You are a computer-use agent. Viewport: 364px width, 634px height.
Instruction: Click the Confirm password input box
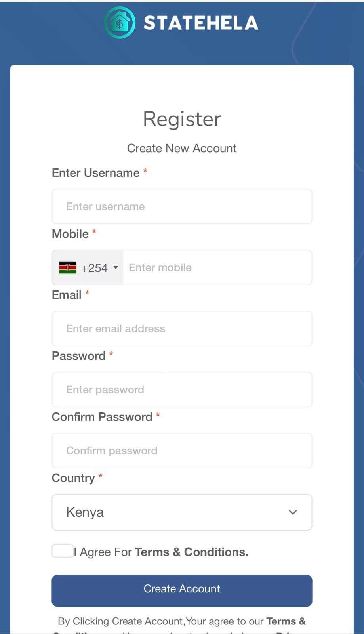point(182,451)
